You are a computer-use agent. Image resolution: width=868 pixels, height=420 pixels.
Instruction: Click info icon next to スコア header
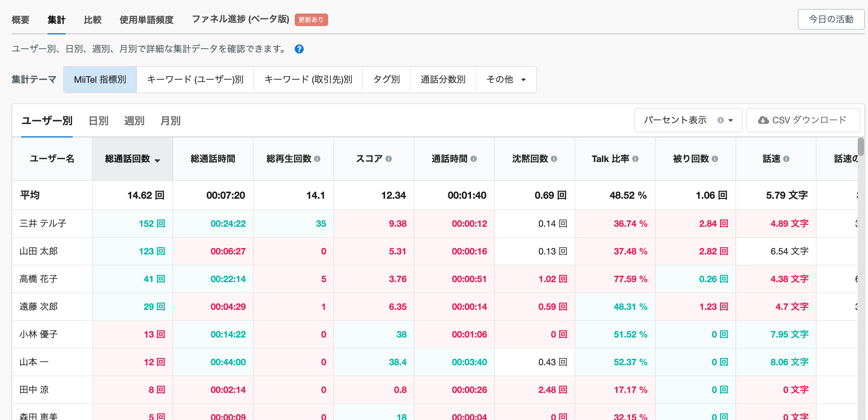[x=389, y=159]
